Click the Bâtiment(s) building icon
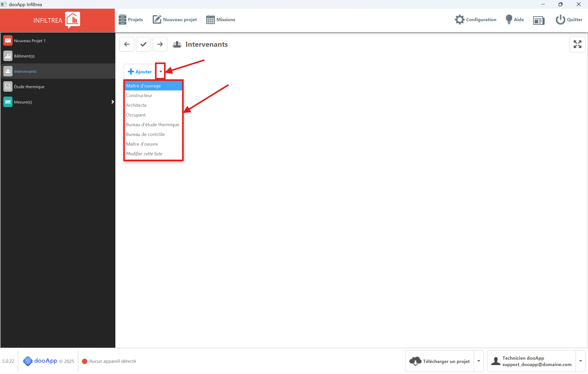 tap(8, 56)
